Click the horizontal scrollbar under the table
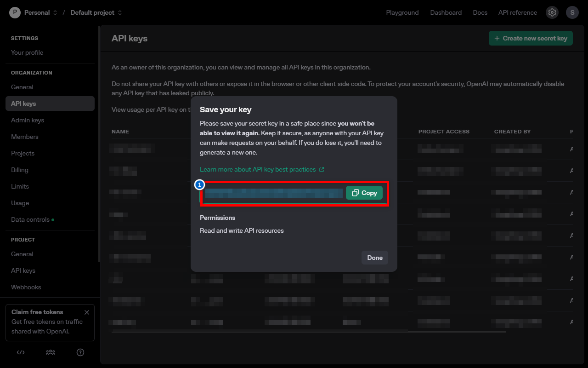The image size is (588, 368). [308, 331]
